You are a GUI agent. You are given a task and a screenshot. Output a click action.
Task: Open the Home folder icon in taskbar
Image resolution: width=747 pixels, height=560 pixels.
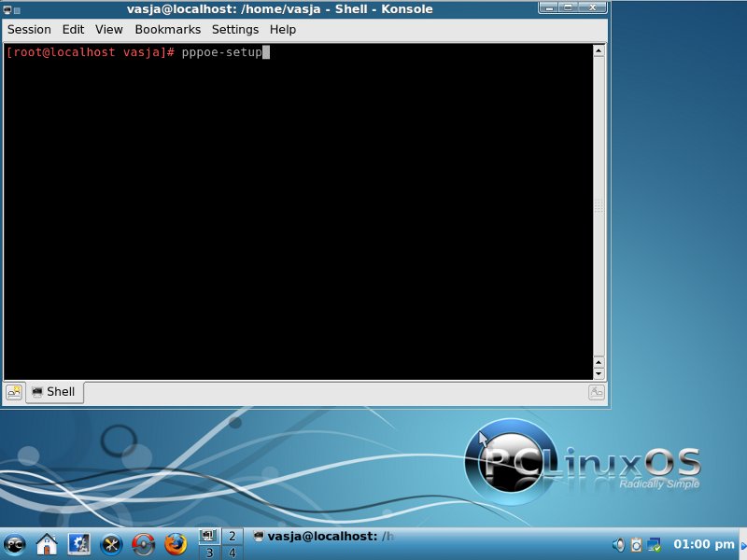click(47, 543)
